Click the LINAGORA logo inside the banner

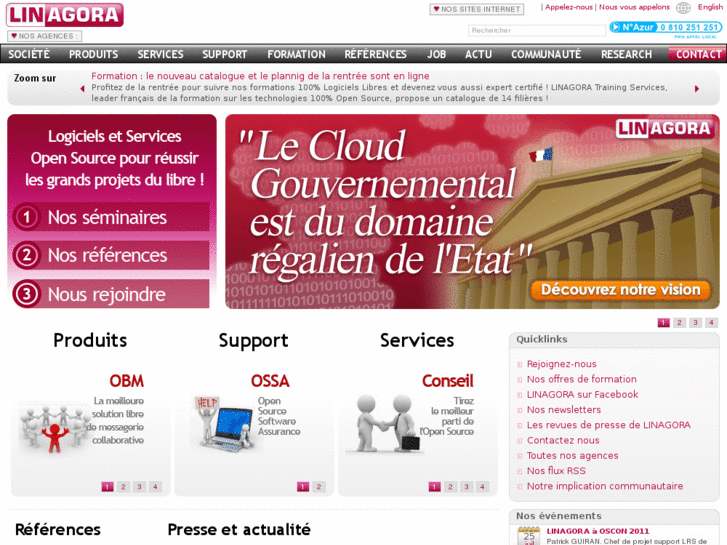[665, 128]
